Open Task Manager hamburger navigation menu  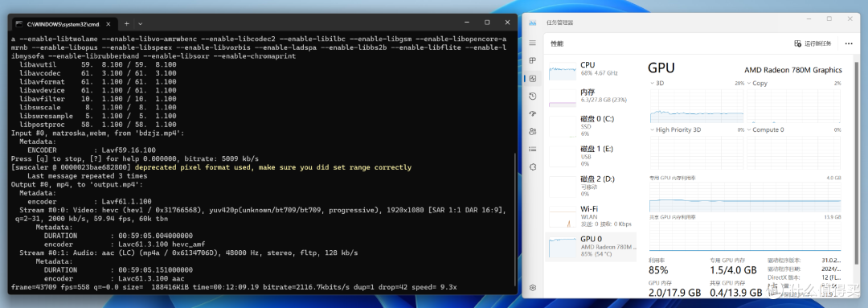pyautogui.click(x=533, y=43)
